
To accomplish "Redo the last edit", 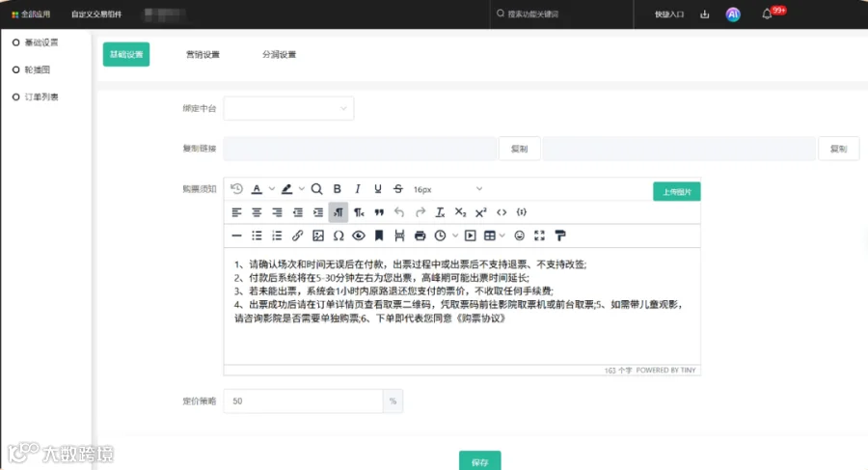I will [x=420, y=212].
